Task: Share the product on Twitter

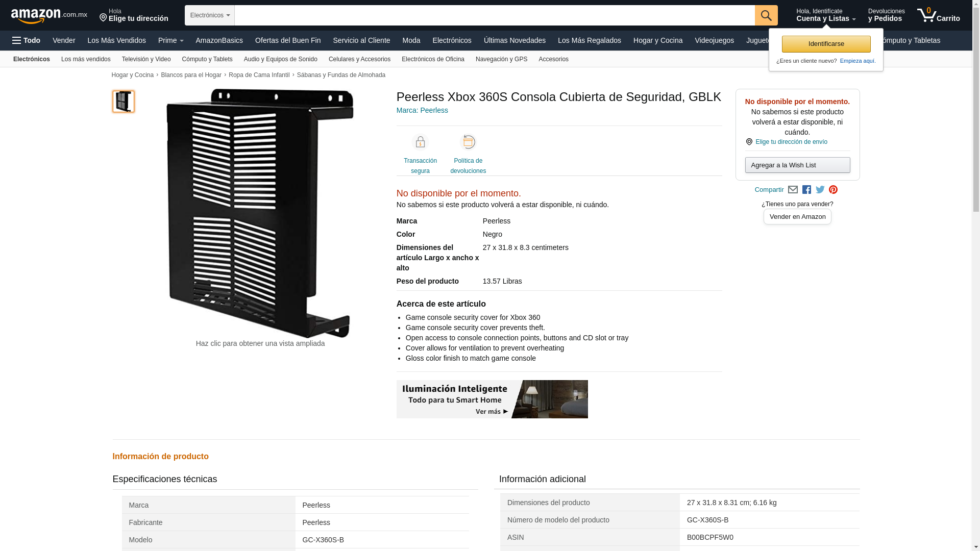Action: [x=820, y=190]
